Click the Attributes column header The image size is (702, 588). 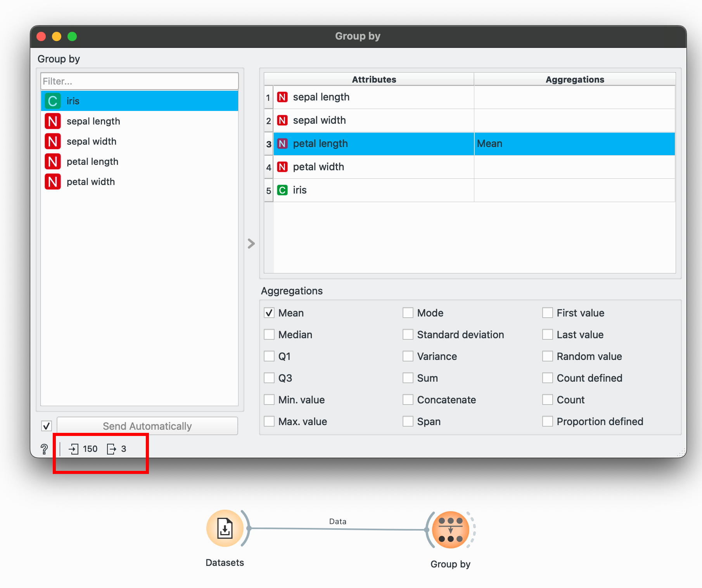click(373, 80)
